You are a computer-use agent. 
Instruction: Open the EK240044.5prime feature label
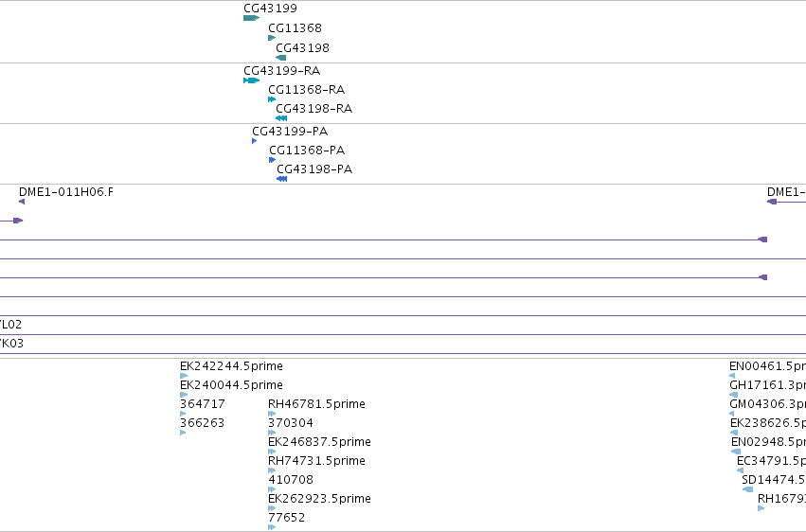coord(231,385)
